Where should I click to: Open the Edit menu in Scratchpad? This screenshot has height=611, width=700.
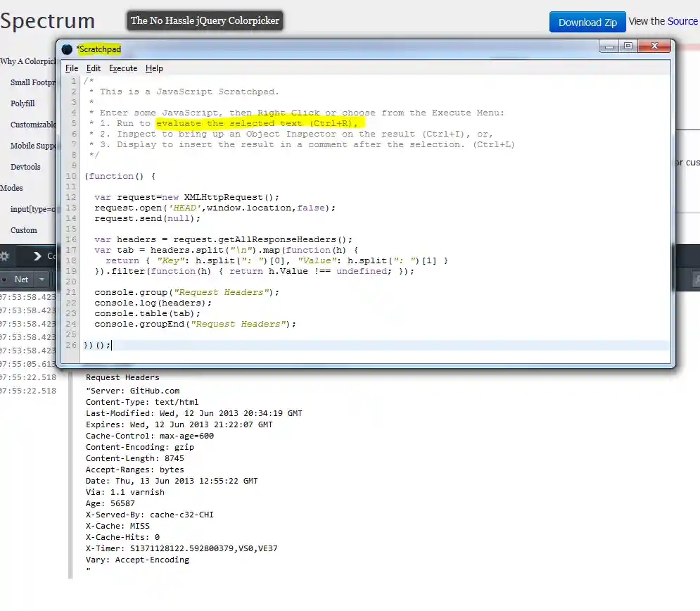coord(93,68)
